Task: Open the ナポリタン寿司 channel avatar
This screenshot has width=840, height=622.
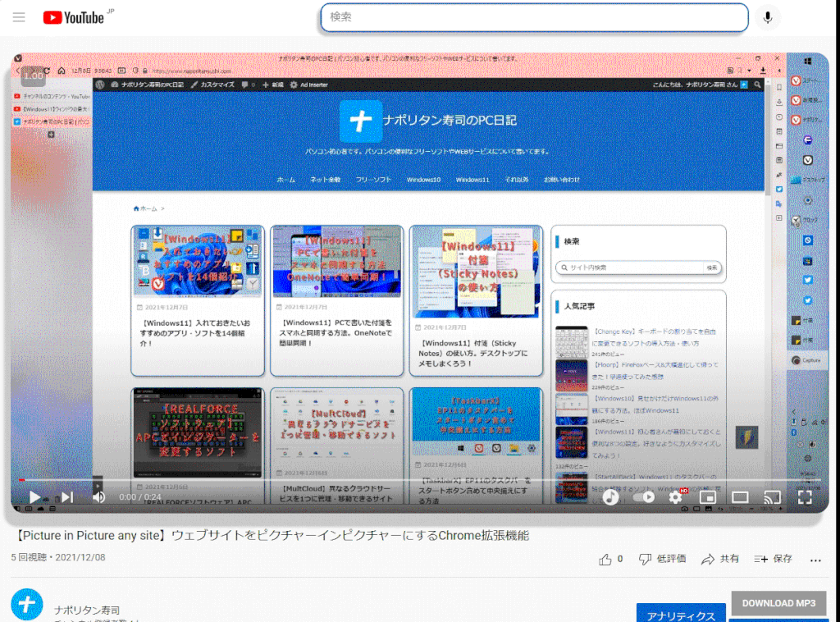Action: tap(27, 605)
